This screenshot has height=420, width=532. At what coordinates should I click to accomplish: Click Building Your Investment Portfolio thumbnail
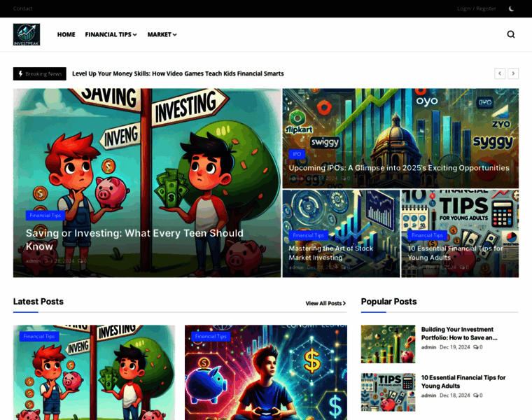click(x=388, y=344)
